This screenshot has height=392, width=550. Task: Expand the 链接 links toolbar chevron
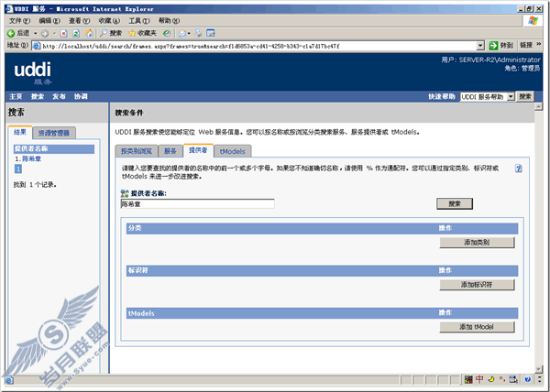[x=539, y=45]
